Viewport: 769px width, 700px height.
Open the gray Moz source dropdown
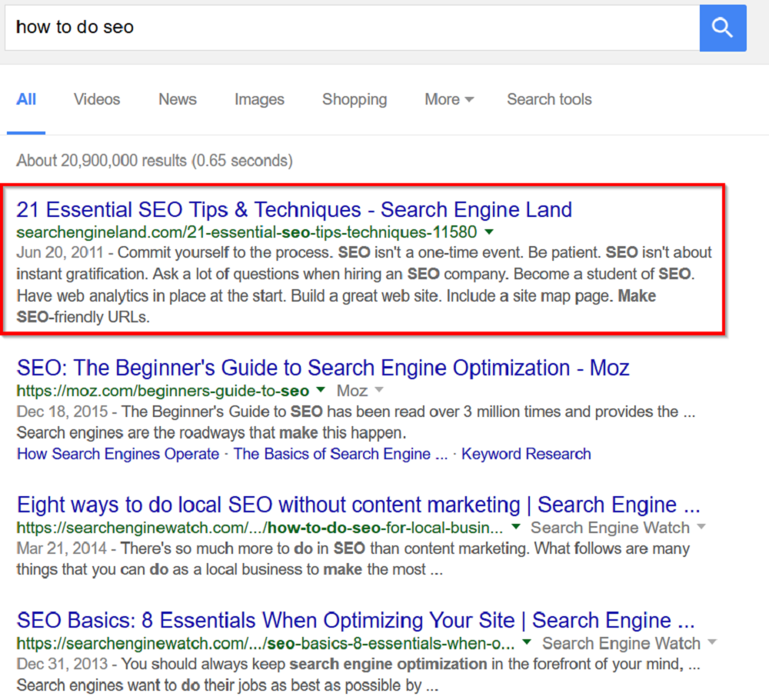click(x=359, y=391)
